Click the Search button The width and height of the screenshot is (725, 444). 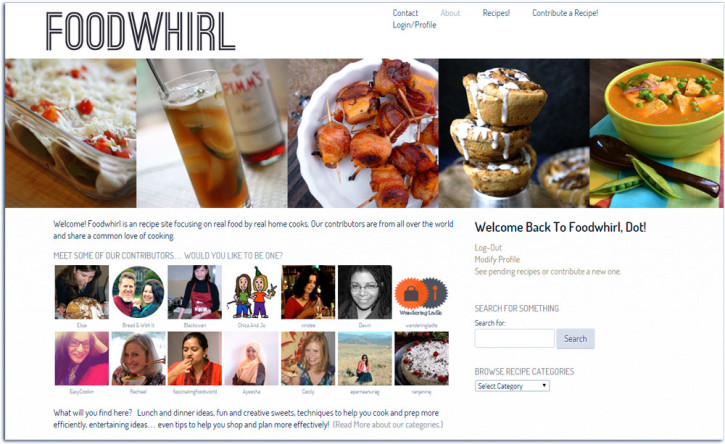(x=575, y=339)
